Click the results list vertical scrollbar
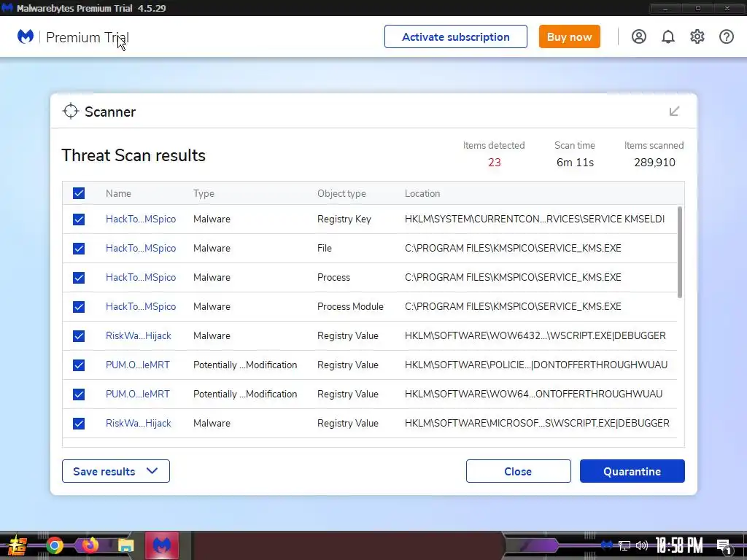The image size is (747, 560). (x=680, y=252)
